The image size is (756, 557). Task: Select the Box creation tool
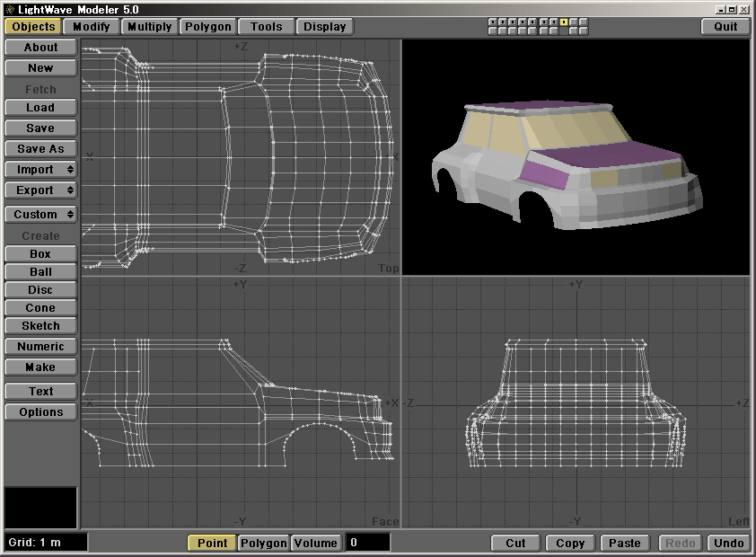point(40,254)
